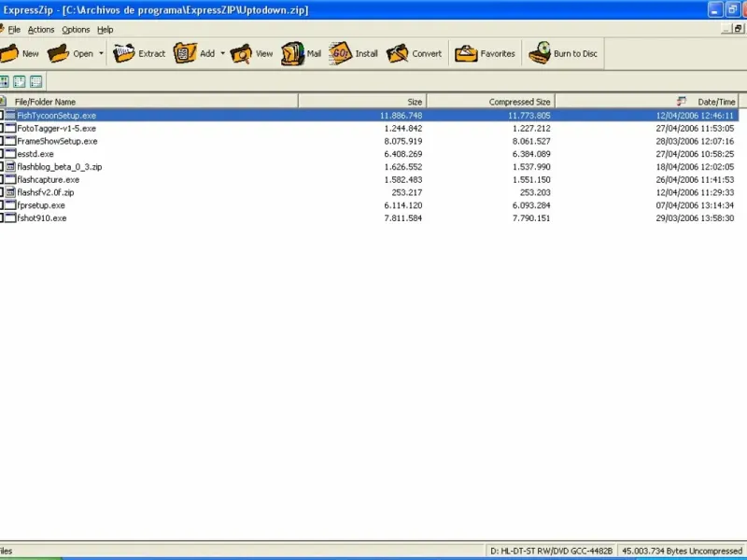The height and width of the screenshot is (560, 747).
Task: Open the File menu
Action: [x=14, y=30]
